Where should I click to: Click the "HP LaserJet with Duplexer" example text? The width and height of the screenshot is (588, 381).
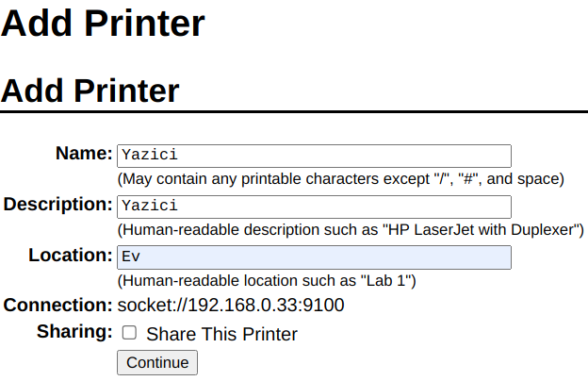point(482,229)
